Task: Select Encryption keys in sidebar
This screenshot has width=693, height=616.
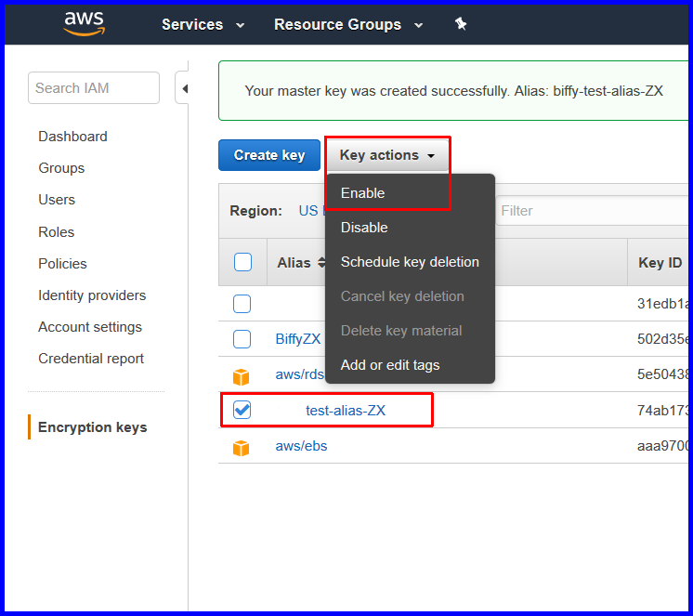Action: click(92, 427)
